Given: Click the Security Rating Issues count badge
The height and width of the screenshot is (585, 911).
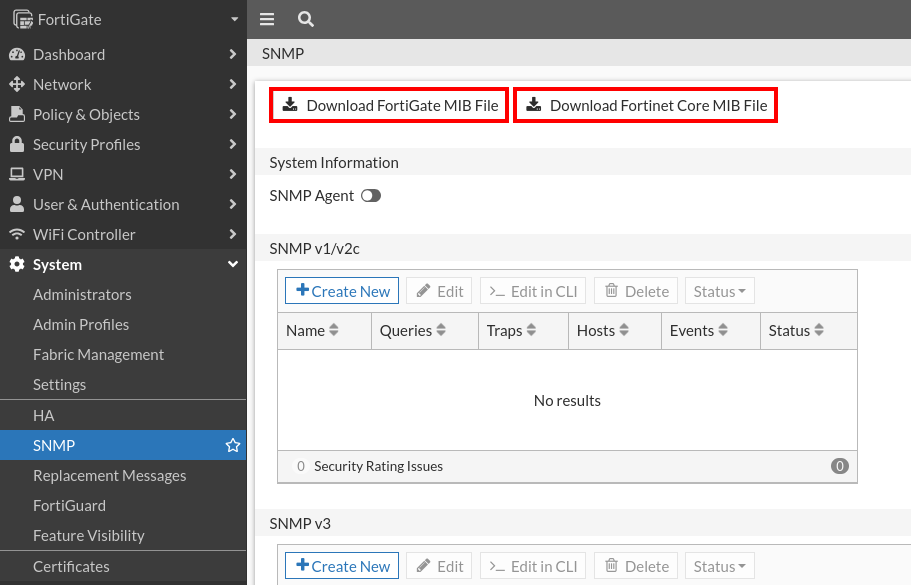Looking at the screenshot, I should [x=839, y=466].
